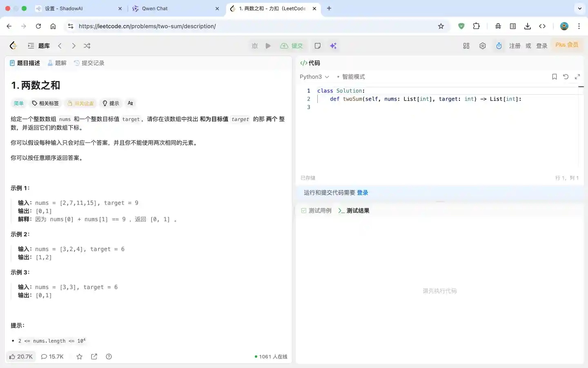Open the browser downloads icon
Viewport: 588px width, 368px height.
[528, 26]
